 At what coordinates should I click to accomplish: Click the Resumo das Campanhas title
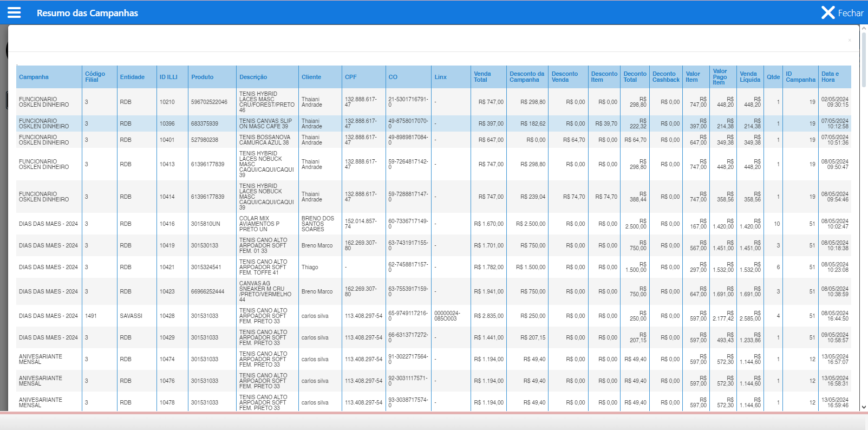click(x=87, y=13)
